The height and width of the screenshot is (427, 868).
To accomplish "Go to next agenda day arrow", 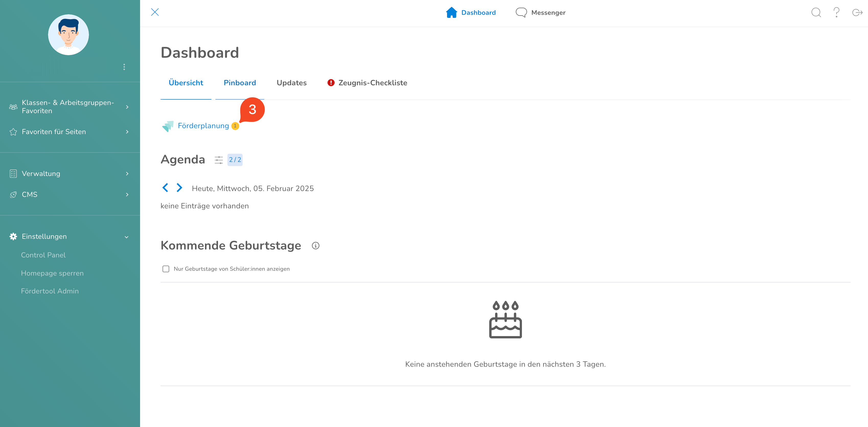I will tap(179, 187).
